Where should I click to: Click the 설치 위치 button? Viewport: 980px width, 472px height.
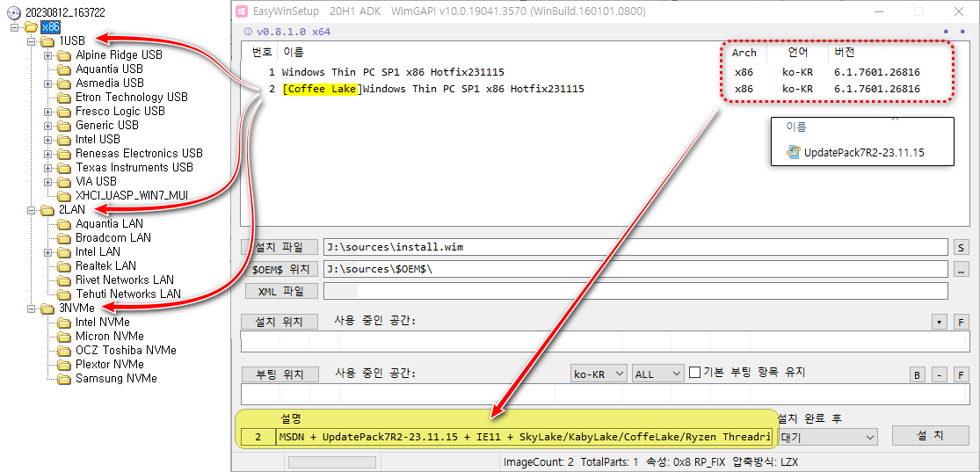tap(279, 322)
